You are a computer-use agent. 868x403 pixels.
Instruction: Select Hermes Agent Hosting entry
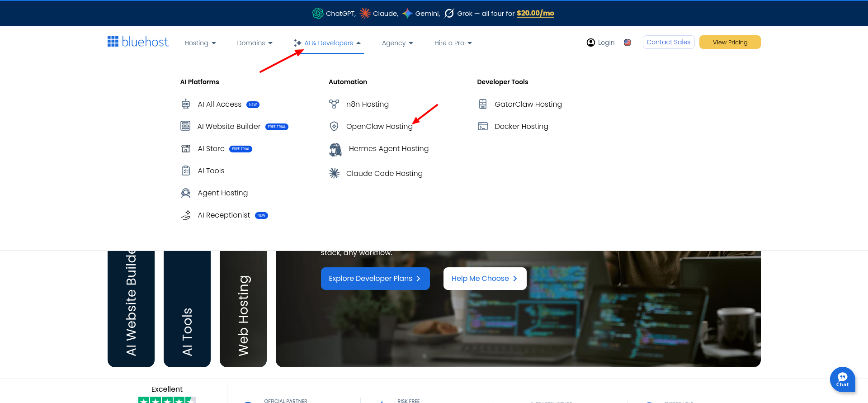point(389,149)
